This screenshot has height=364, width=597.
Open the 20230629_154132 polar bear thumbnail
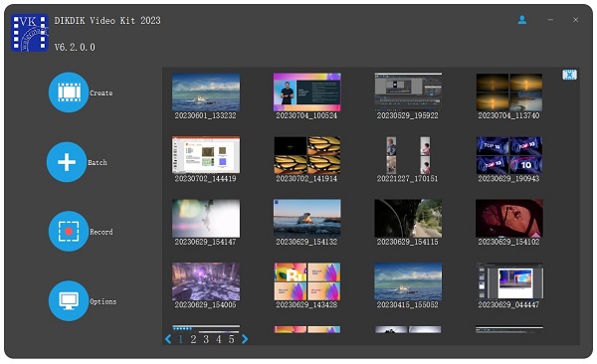pos(306,218)
